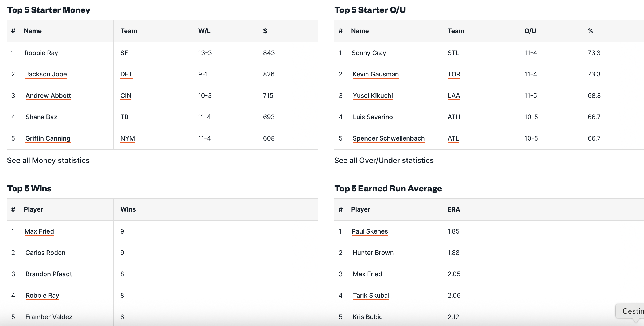Select the Shane Baz link
The width and height of the screenshot is (644, 326).
(41, 117)
